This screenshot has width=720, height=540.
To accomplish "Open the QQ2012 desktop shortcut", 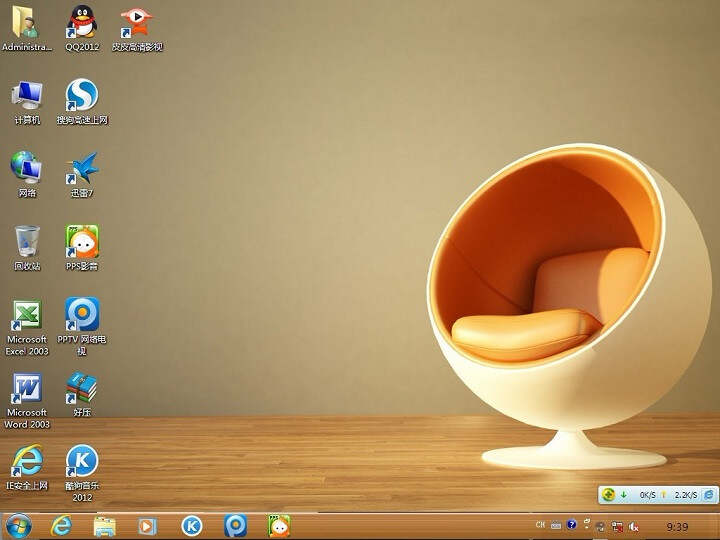I will [82, 22].
